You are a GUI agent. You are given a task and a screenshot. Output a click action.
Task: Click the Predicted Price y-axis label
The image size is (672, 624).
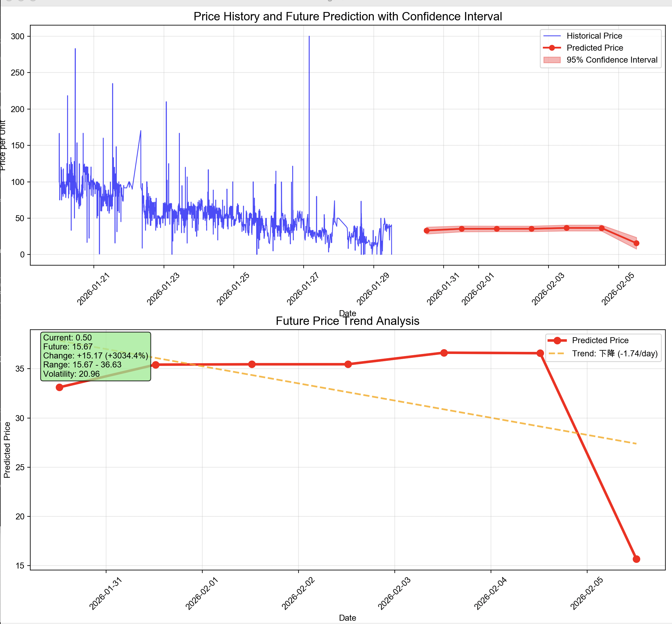coord(7,450)
